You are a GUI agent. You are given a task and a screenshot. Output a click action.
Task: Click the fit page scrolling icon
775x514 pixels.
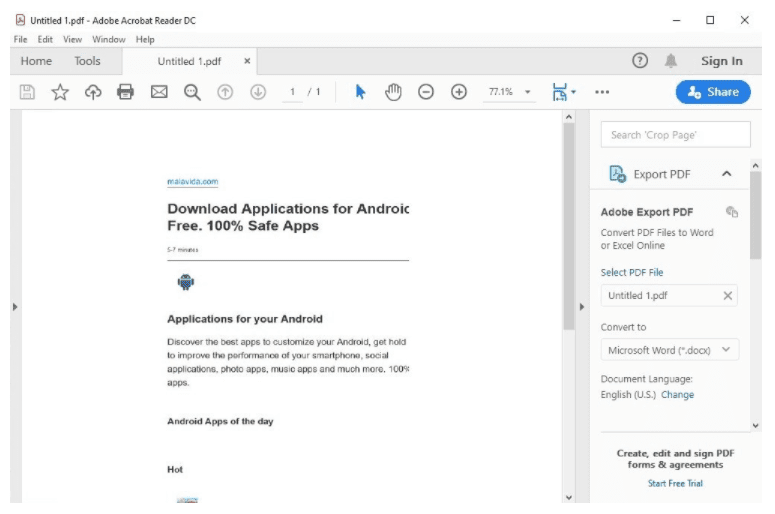tap(560, 92)
